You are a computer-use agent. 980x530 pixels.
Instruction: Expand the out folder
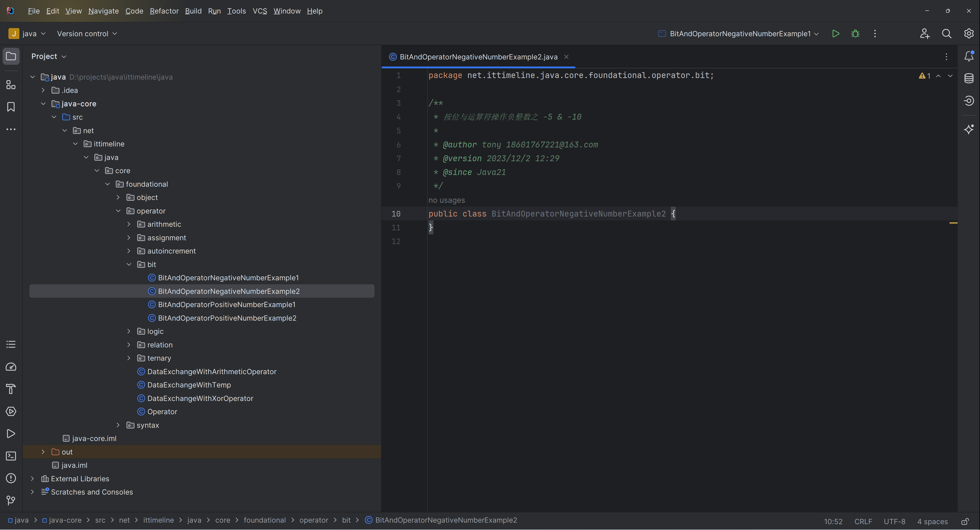click(43, 452)
